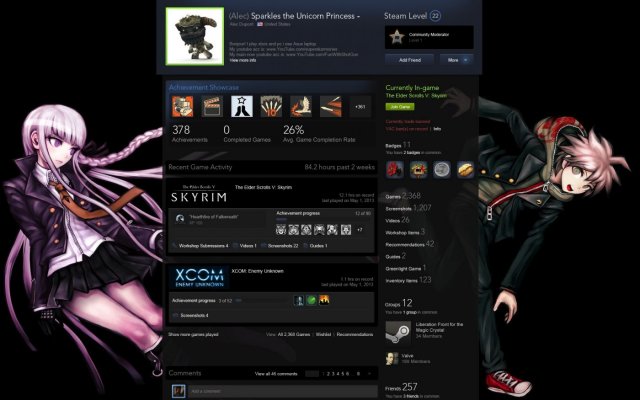Open 'XCOM: Enemy Unknown' title link
The width and height of the screenshot is (640, 400).
click(x=258, y=271)
